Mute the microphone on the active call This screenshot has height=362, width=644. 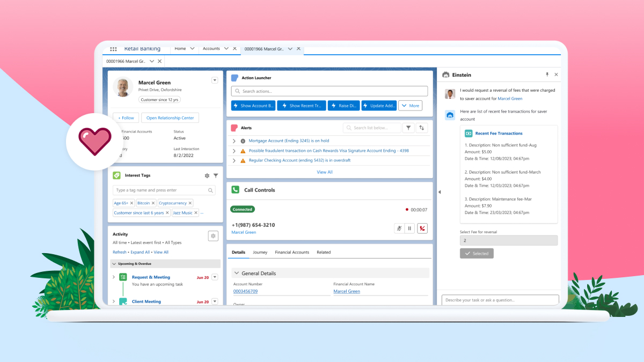point(399,228)
